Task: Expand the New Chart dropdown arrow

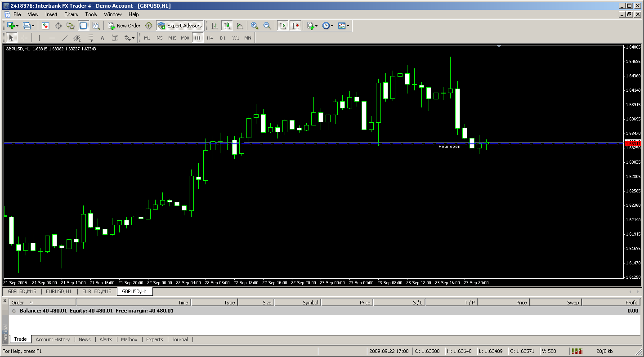Action: pyautogui.click(x=18, y=26)
